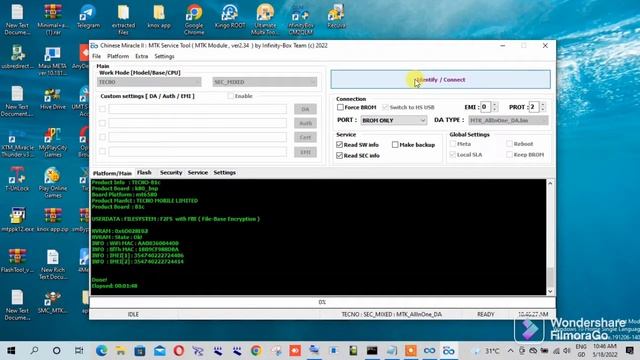Screen dimensions: 640x360
Task: Open the Hive Drive shortcut
Action: [53, 98]
